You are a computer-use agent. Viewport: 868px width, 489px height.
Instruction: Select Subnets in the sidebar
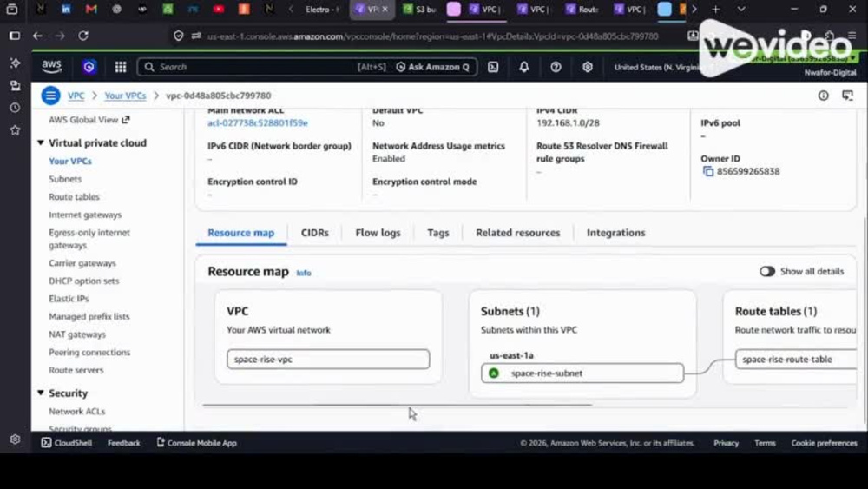(65, 179)
